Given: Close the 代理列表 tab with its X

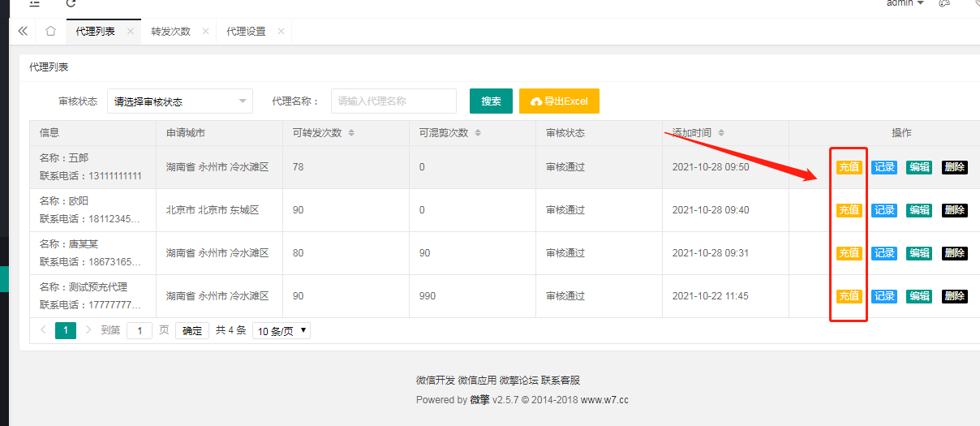Looking at the screenshot, I should pyautogui.click(x=131, y=32).
